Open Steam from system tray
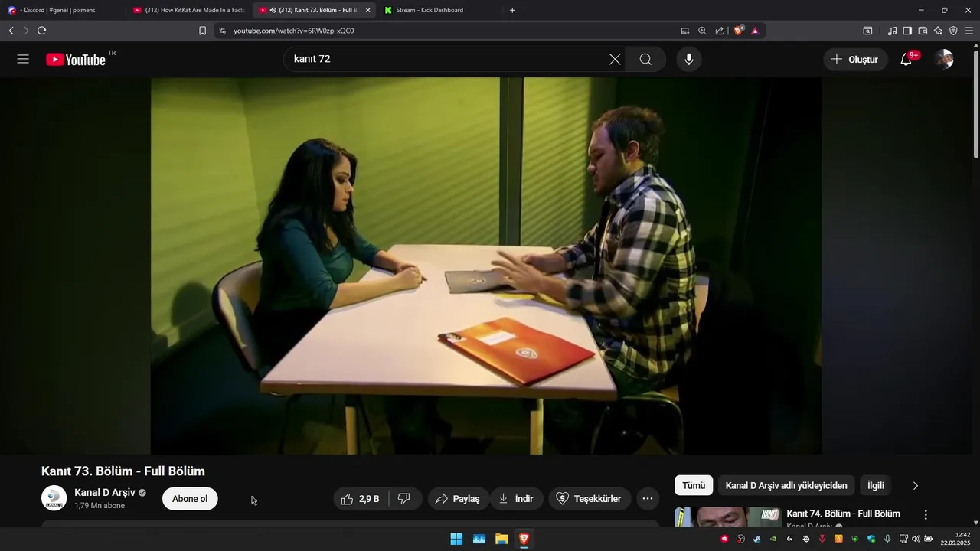980x551 pixels. pyautogui.click(x=756, y=539)
